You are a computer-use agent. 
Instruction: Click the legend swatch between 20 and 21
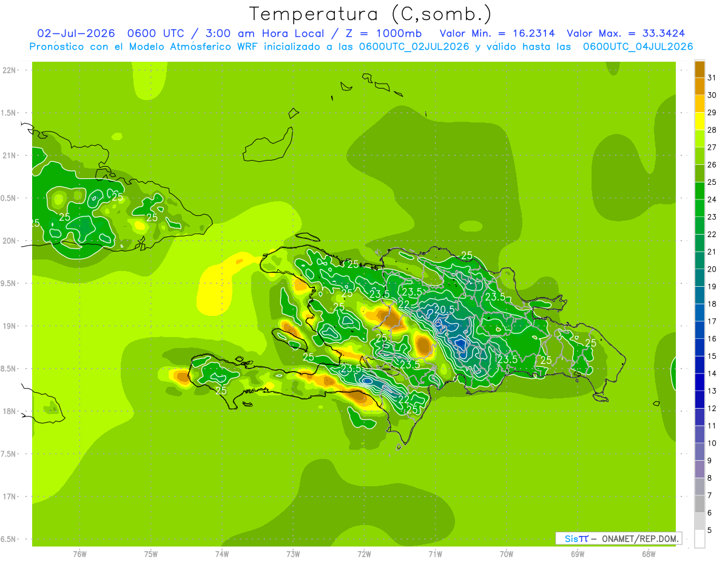(x=699, y=260)
